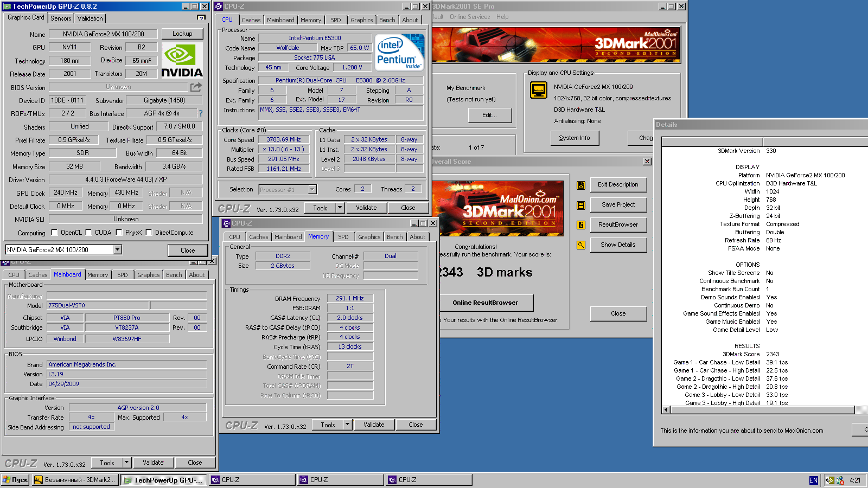Open Graphics tab in CPU-Z Mainboard window
Screen dimensions: 868x488
click(x=149, y=275)
